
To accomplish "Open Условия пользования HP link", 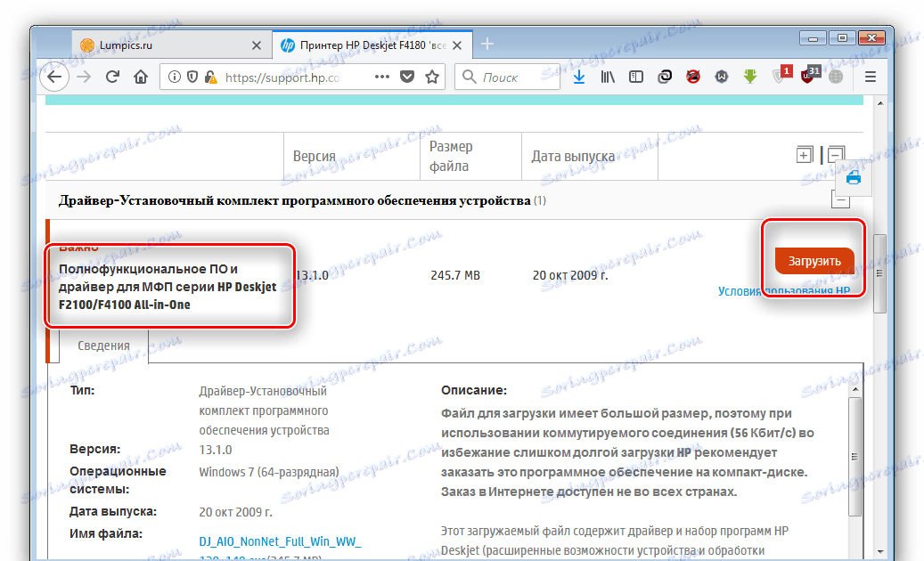I will pos(784,291).
